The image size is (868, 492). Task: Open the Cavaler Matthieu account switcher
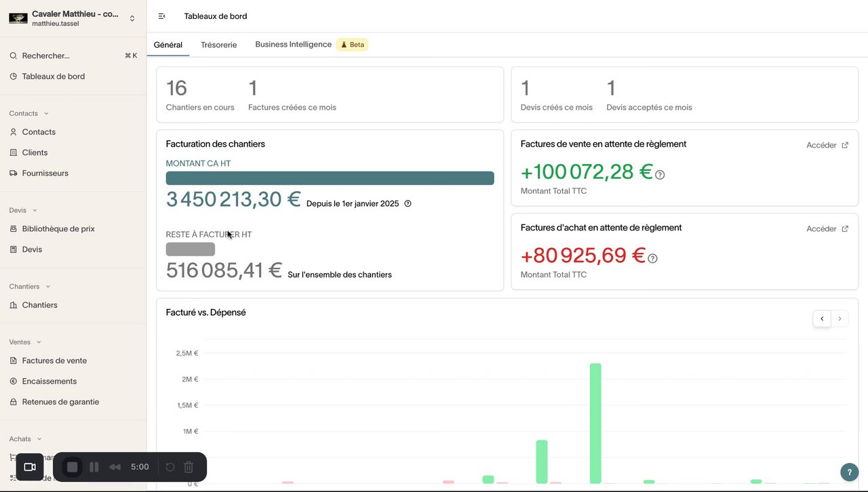pos(132,18)
